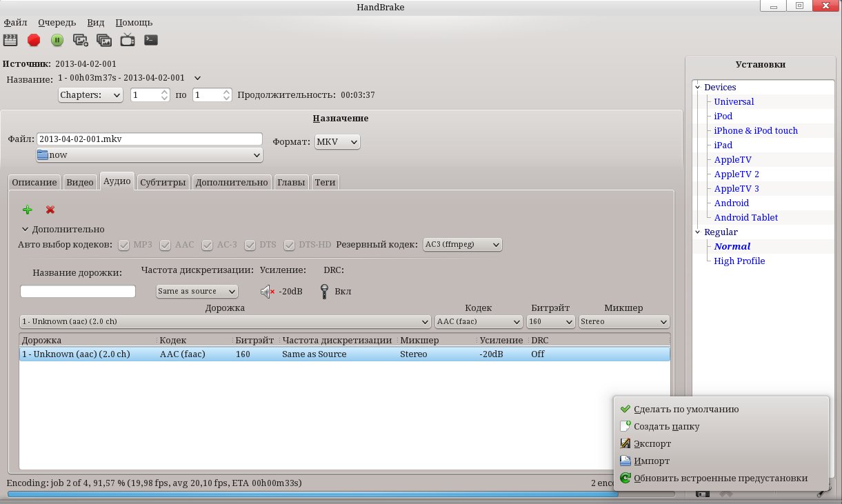
Task: Select the iPad preset
Action: [723, 145]
